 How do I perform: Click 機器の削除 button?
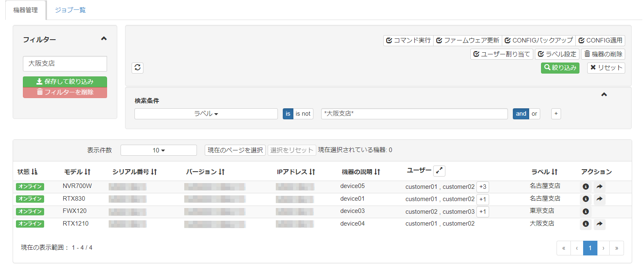[x=603, y=54]
